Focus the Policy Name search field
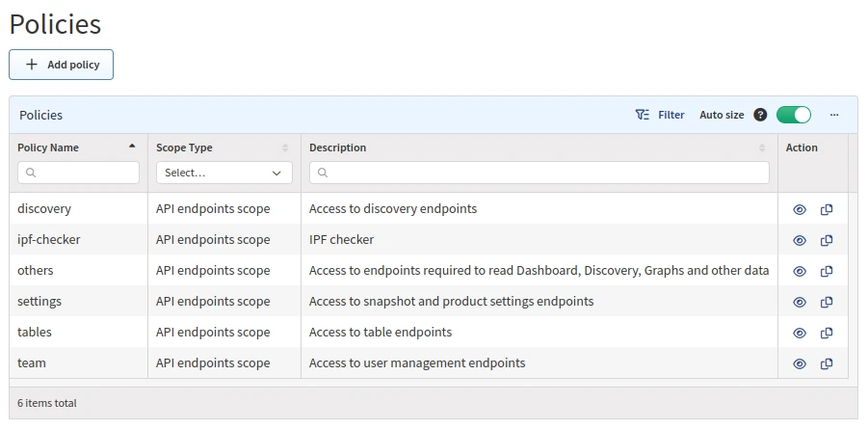 tap(79, 173)
